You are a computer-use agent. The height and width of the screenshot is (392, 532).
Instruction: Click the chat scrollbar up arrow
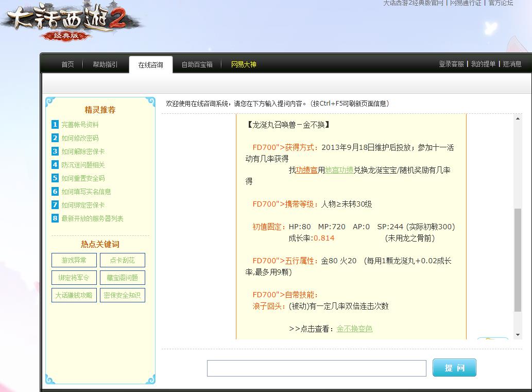[x=518, y=118]
